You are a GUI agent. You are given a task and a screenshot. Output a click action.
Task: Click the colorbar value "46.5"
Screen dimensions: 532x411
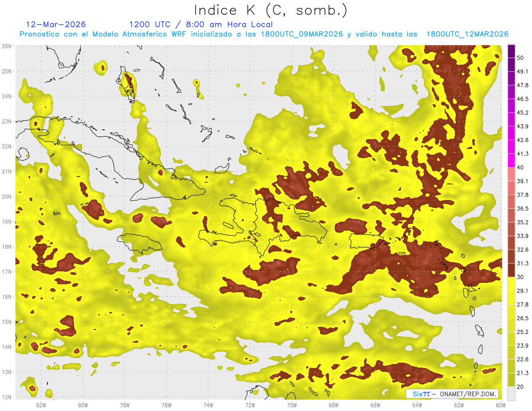[x=523, y=99]
